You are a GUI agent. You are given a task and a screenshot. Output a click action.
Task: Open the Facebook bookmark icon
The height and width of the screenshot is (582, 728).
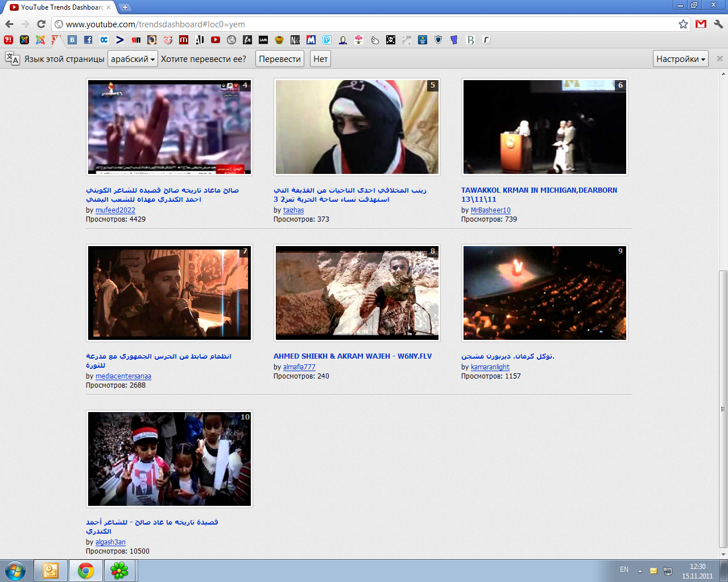pyautogui.click(x=88, y=40)
